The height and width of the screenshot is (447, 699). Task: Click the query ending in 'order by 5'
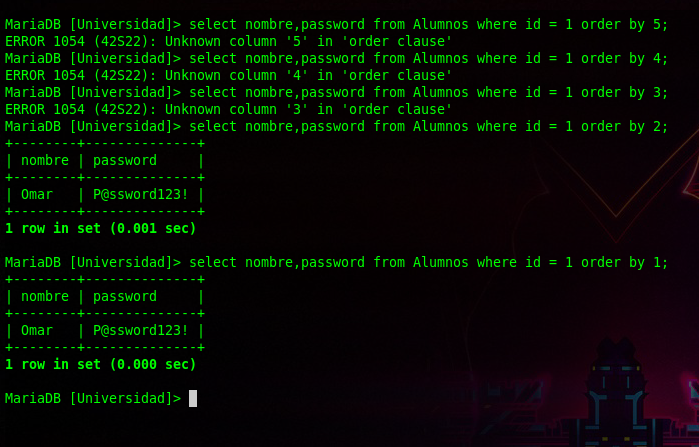(428, 24)
